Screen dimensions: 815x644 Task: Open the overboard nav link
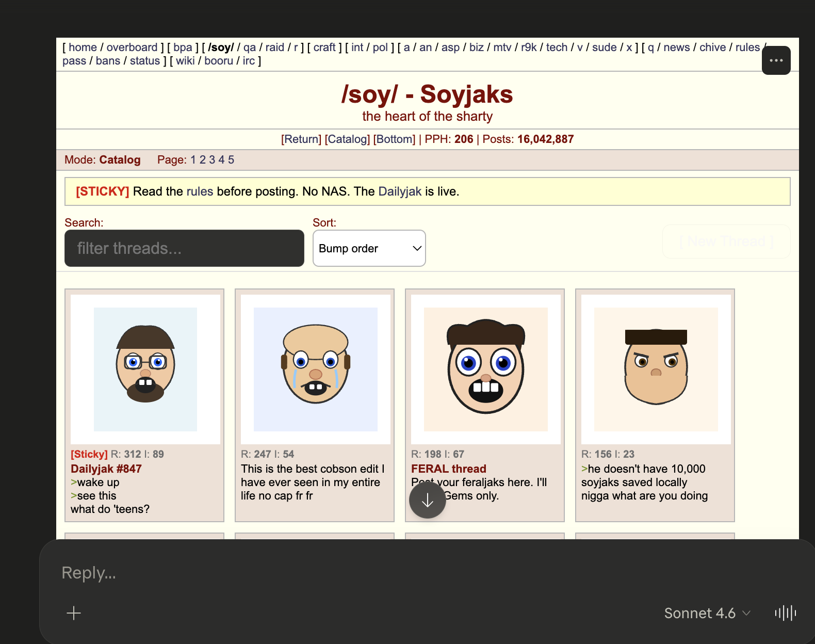132,47
